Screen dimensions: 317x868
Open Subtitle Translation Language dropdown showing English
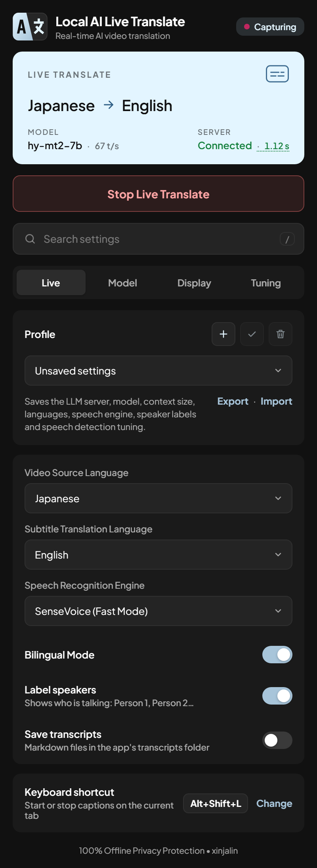[x=158, y=555]
